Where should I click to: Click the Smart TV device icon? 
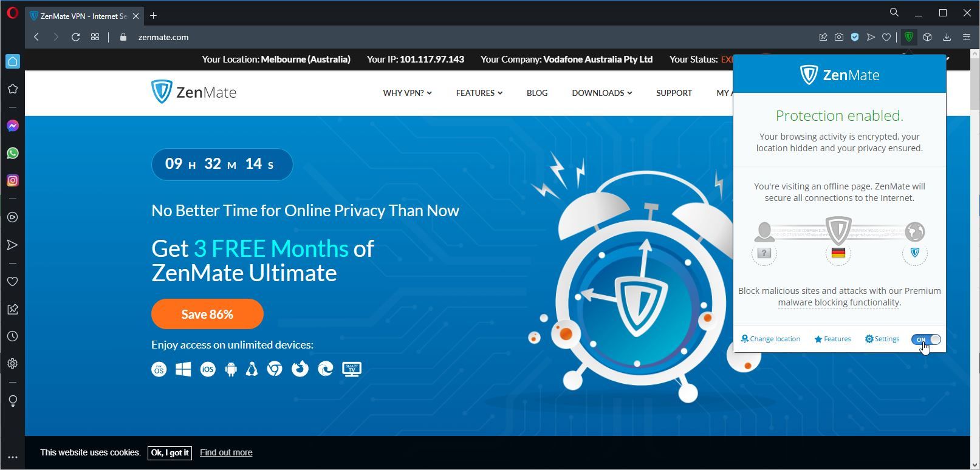pyautogui.click(x=352, y=369)
